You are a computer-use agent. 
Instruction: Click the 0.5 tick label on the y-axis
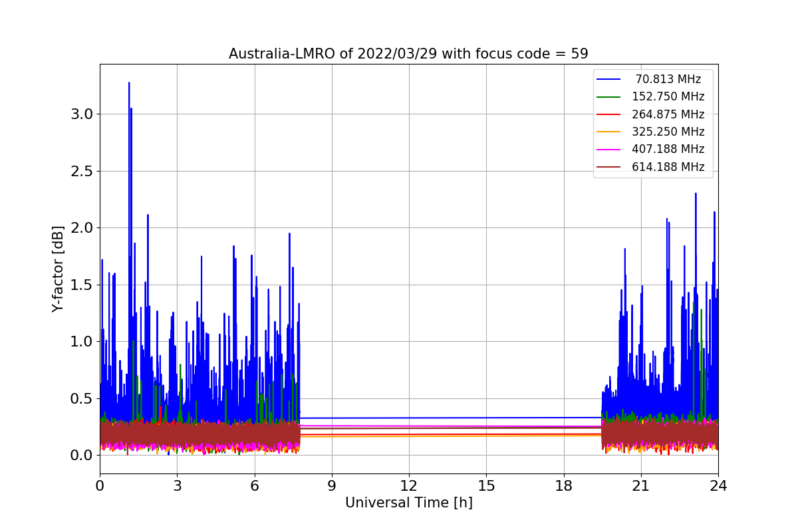pyautogui.click(x=81, y=399)
